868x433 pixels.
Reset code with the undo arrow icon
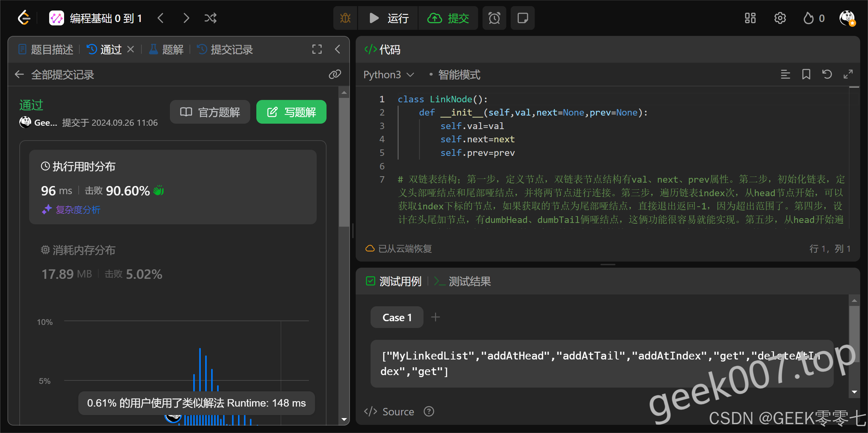click(x=827, y=74)
